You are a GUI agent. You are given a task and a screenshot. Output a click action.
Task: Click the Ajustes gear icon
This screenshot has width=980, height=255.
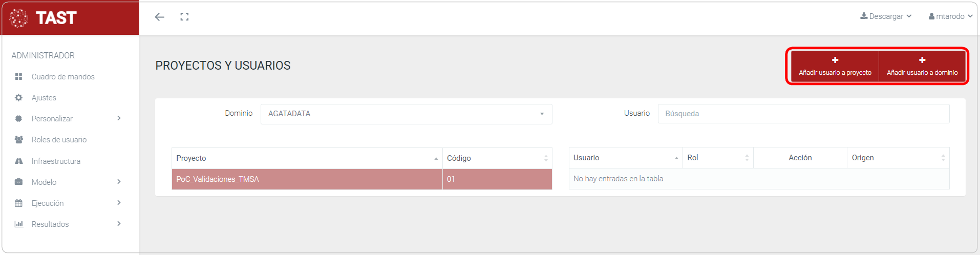click(x=19, y=98)
